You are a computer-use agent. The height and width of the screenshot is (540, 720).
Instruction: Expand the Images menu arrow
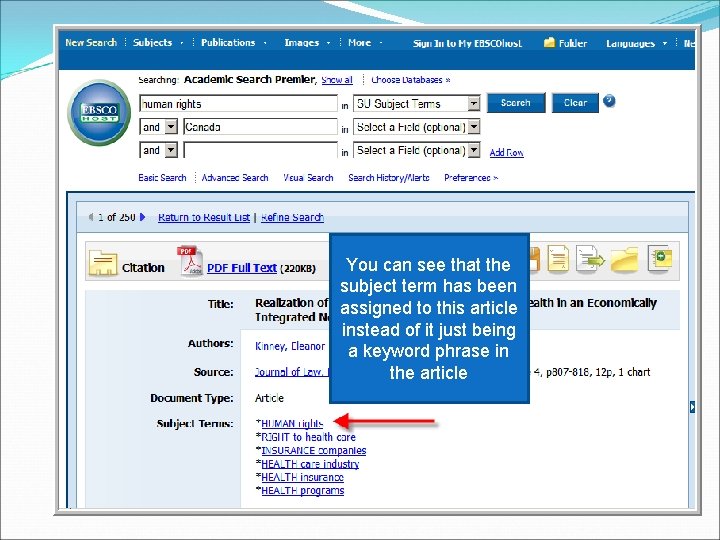328,43
